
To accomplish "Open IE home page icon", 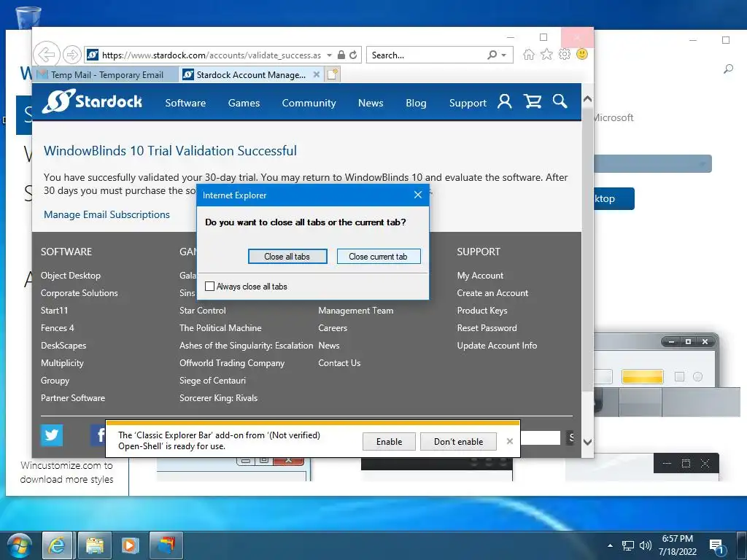I will point(528,54).
